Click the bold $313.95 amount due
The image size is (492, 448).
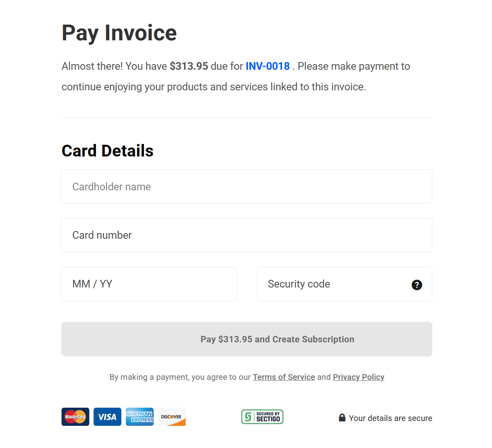coord(189,66)
